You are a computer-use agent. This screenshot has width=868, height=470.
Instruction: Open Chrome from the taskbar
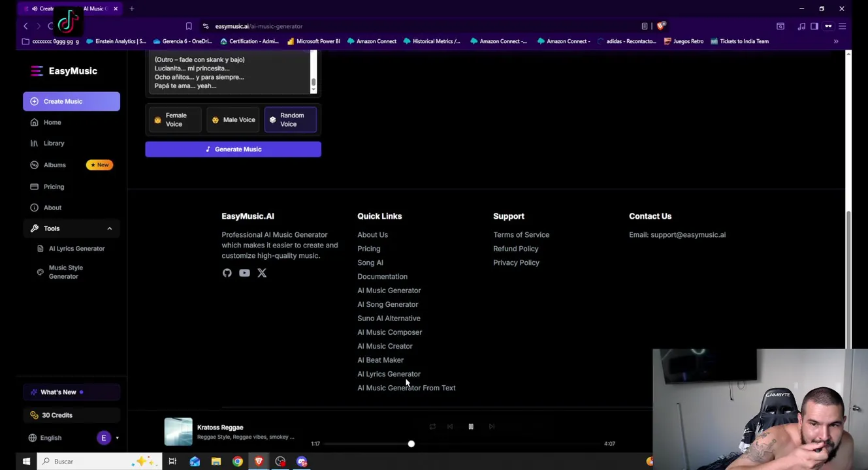[238, 462]
